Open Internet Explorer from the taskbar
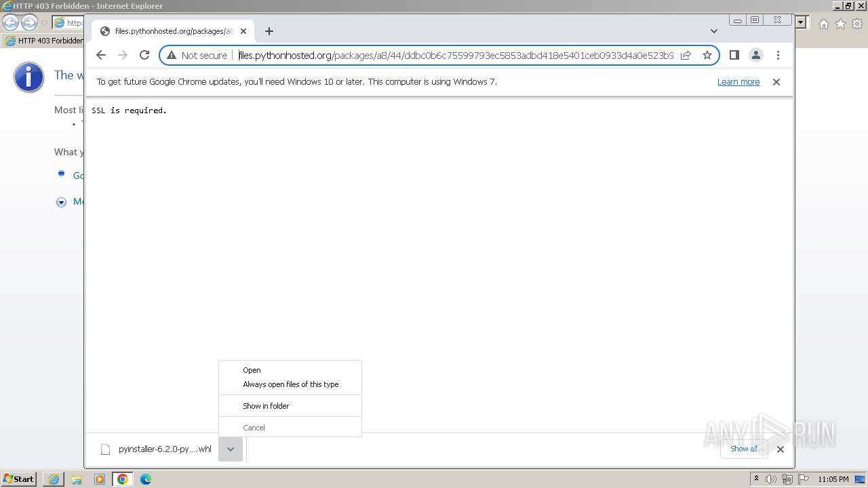The width and height of the screenshot is (868, 488). (x=54, y=479)
